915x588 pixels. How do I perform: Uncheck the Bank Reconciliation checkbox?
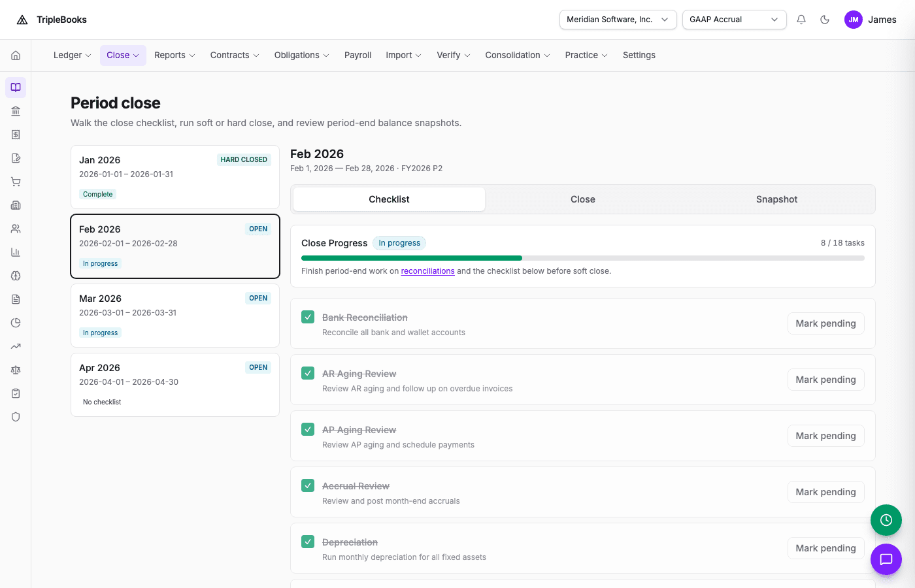pyautogui.click(x=308, y=317)
